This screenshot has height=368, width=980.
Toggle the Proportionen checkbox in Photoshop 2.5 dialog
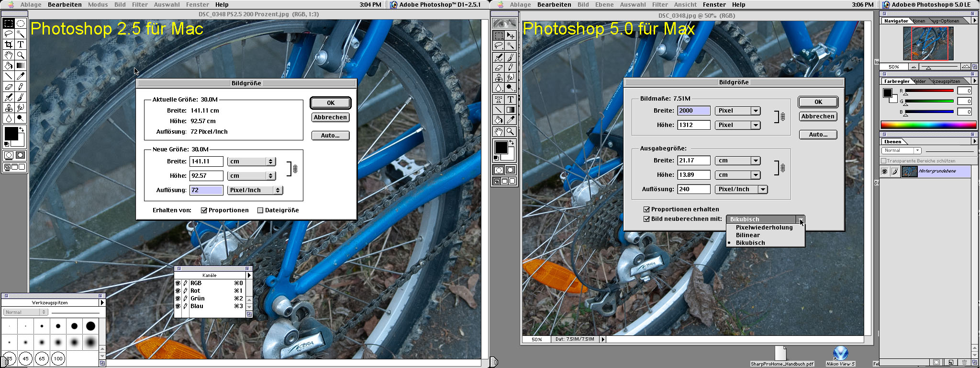(204, 210)
